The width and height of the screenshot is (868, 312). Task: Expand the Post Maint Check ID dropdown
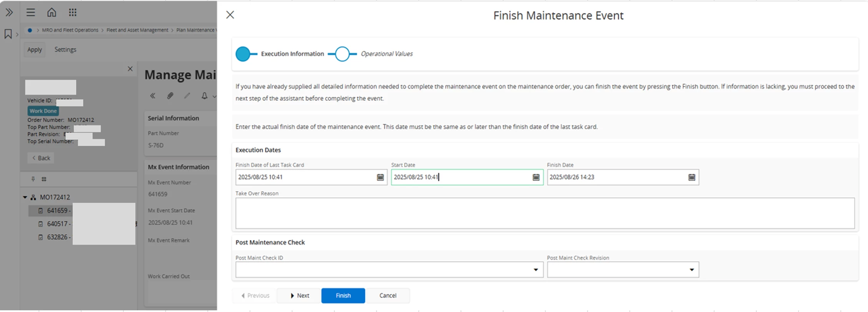535,270
